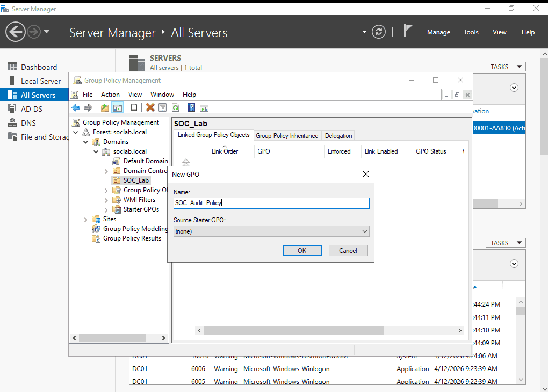The height and width of the screenshot is (392, 548).
Task: Click the up one level folder icon
Action: [105, 107]
